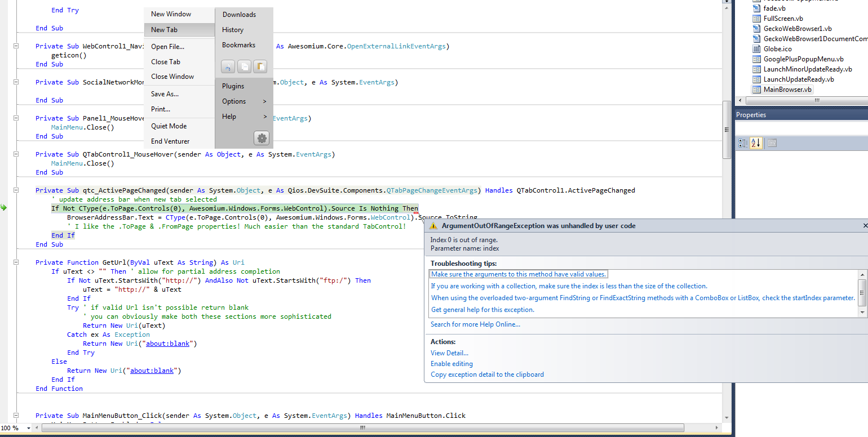The height and width of the screenshot is (437, 868).
Task: Select LaunchUpdateReady.vb in Solution Explorer
Action: 798,79
